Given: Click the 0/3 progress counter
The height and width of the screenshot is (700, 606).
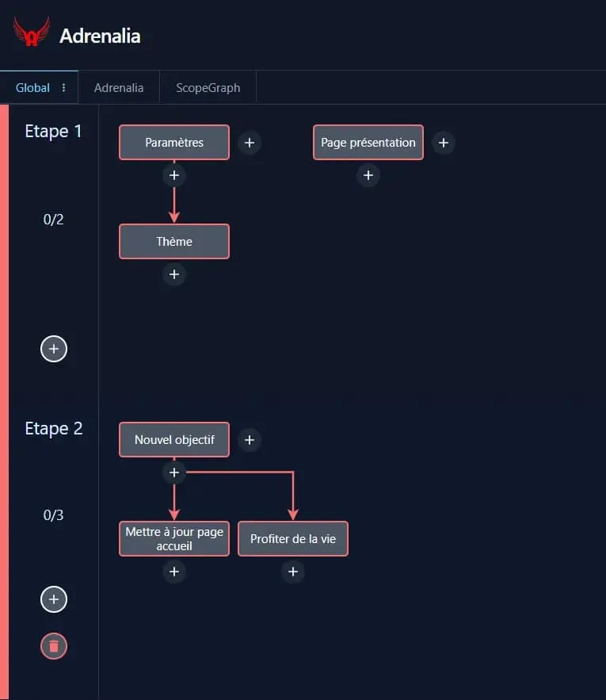Looking at the screenshot, I should pyautogui.click(x=54, y=514).
